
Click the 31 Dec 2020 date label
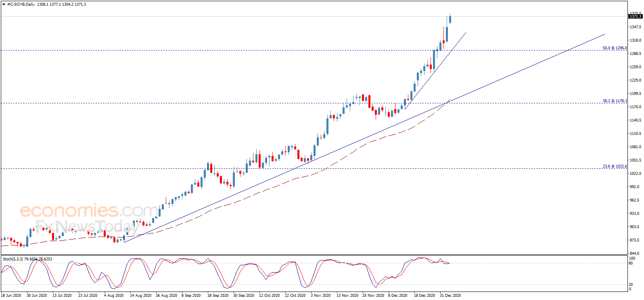pos(450,296)
